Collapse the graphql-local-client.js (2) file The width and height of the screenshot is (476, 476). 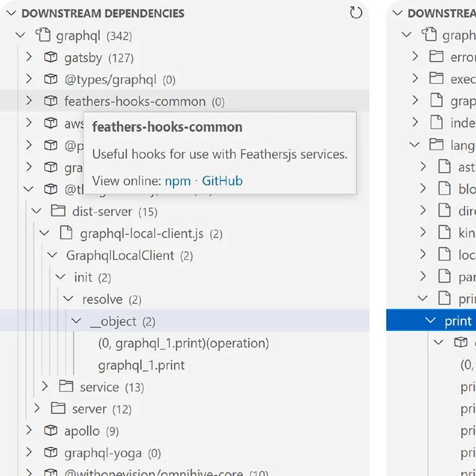point(45,233)
